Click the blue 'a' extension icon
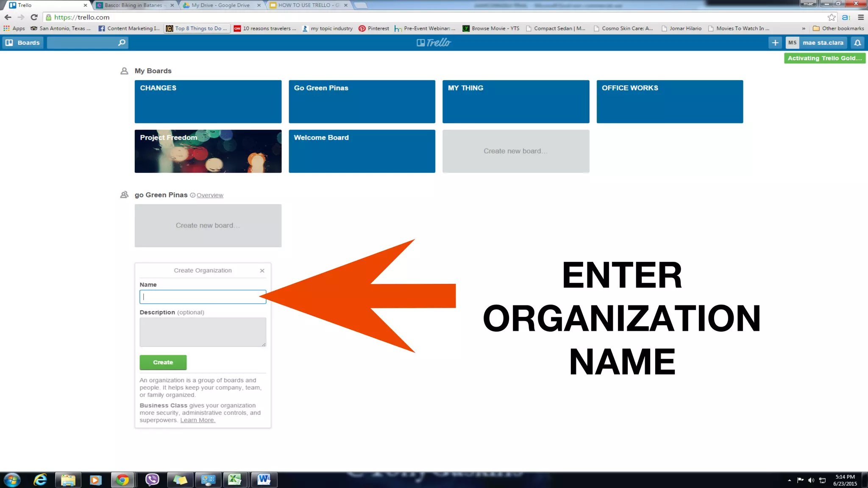Image resolution: width=868 pixels, height=488 pixels. 846,17
